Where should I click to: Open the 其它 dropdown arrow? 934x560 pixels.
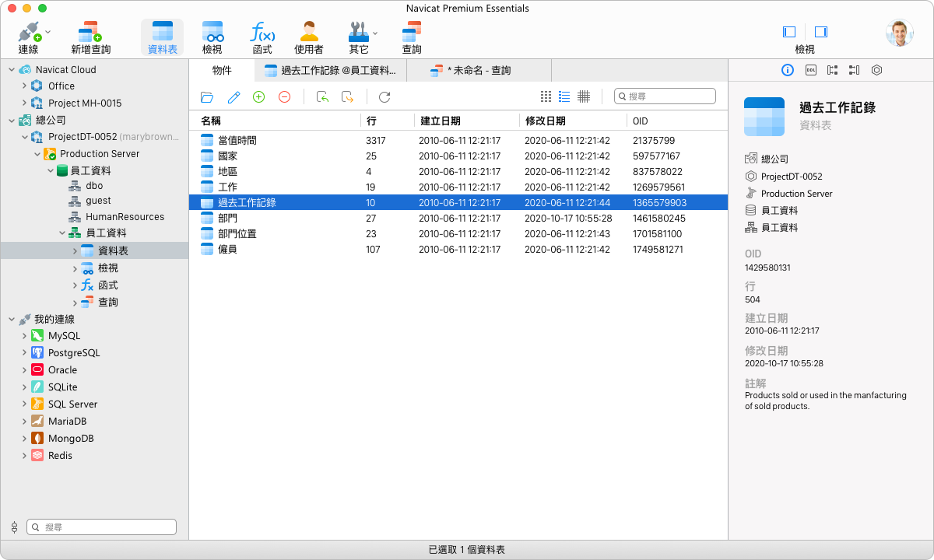(375, 33)
